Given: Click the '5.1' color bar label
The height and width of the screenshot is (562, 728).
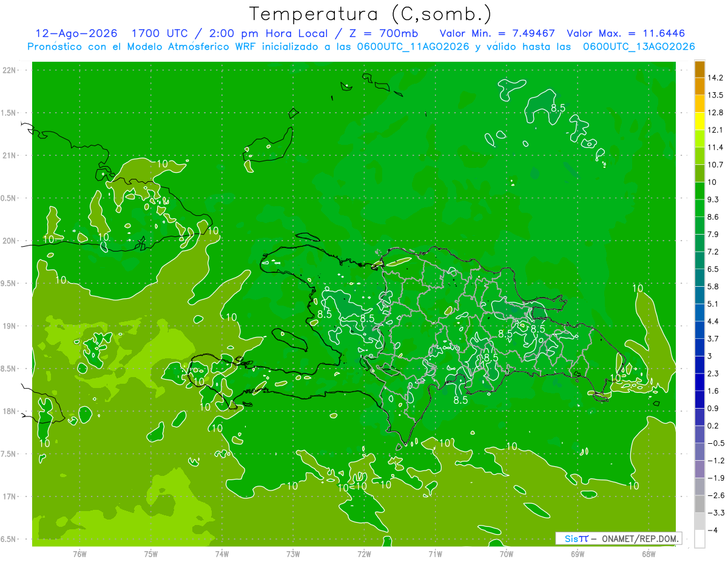Looking at the screenshot, I should pyautogui.click(x=713, y=304).
